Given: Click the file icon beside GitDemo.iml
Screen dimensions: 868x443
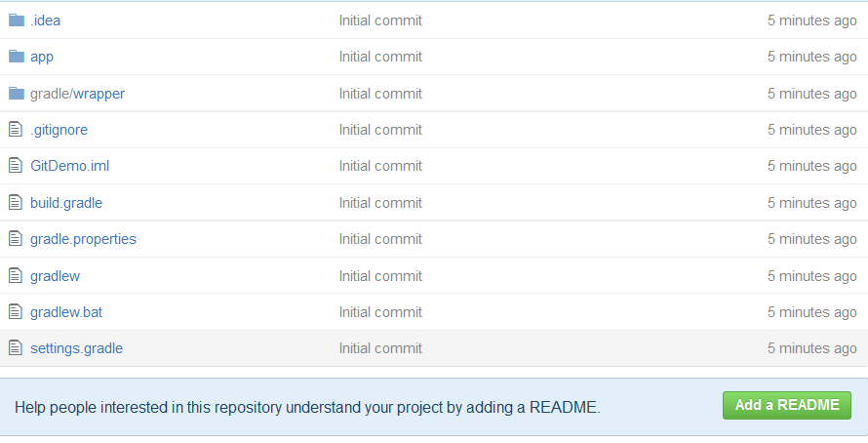Looking at the screenshot, I should 15,166.
